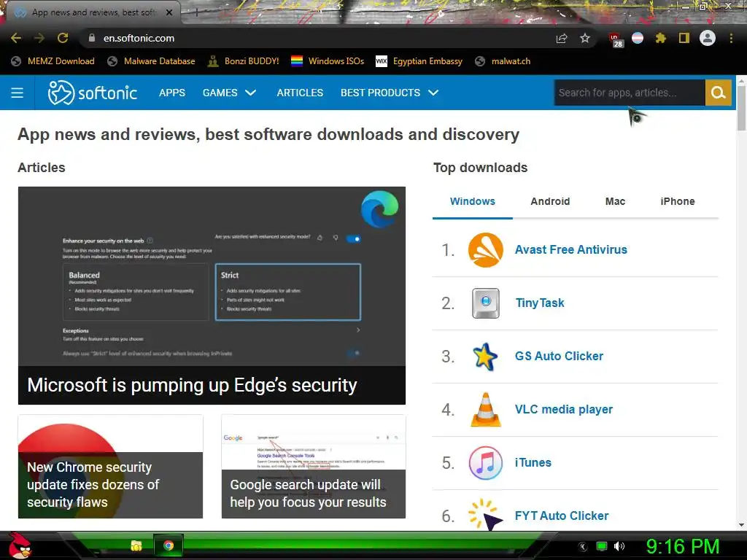This screenshot has height=560, width=747.
Task: Open the Angry Birds start button
Action: (20, 545)
